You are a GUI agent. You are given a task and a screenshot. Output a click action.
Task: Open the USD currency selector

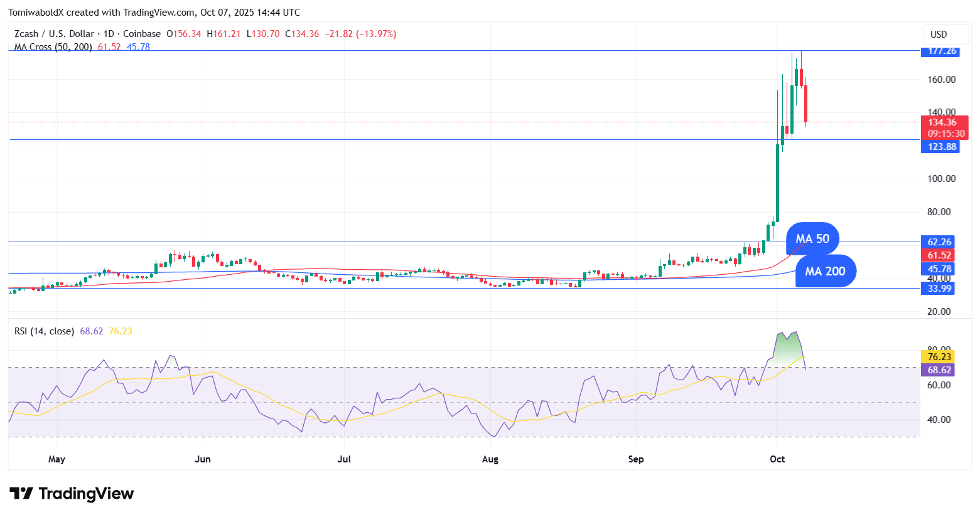click(x=939, y=35)
